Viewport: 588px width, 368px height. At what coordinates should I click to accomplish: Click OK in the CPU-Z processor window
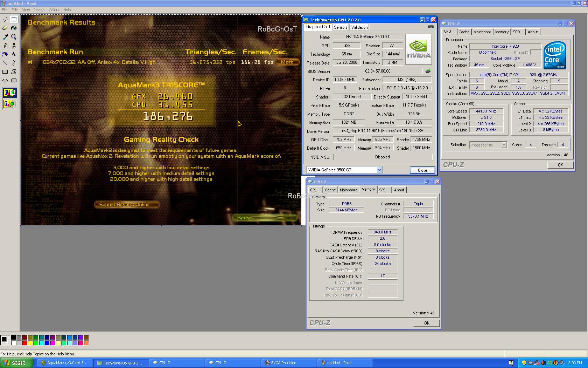[x=560, y=165]
